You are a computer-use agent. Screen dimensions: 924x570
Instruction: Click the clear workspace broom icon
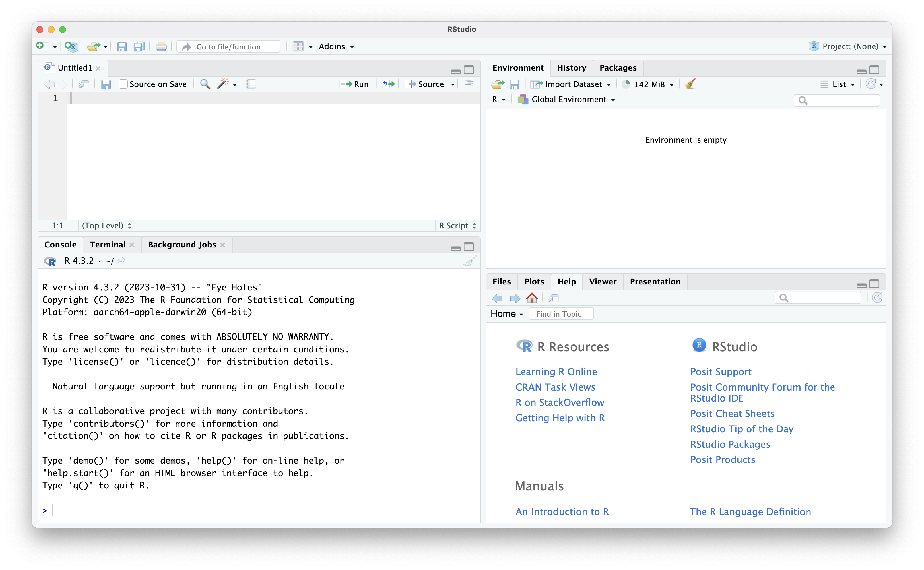click(x=690, y=84)
